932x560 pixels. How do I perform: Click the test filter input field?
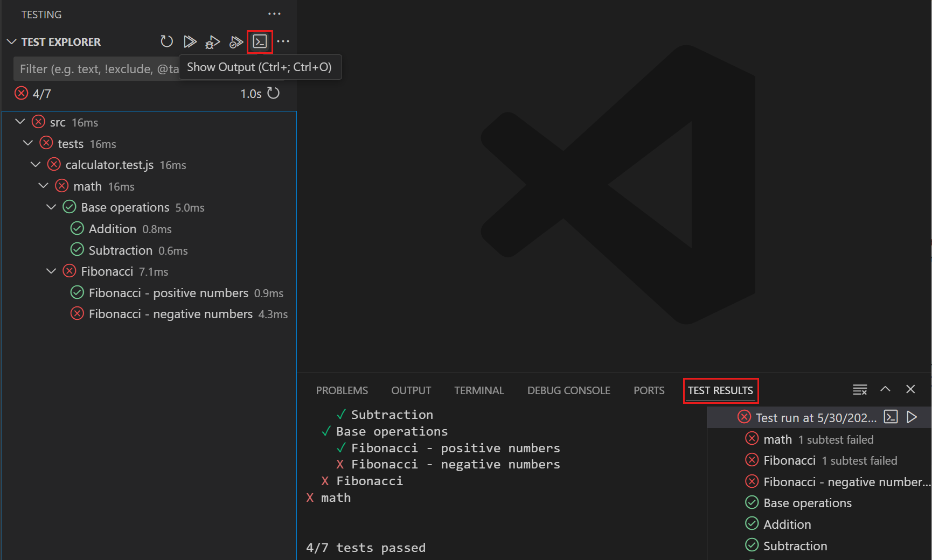(x=97, y=69)
